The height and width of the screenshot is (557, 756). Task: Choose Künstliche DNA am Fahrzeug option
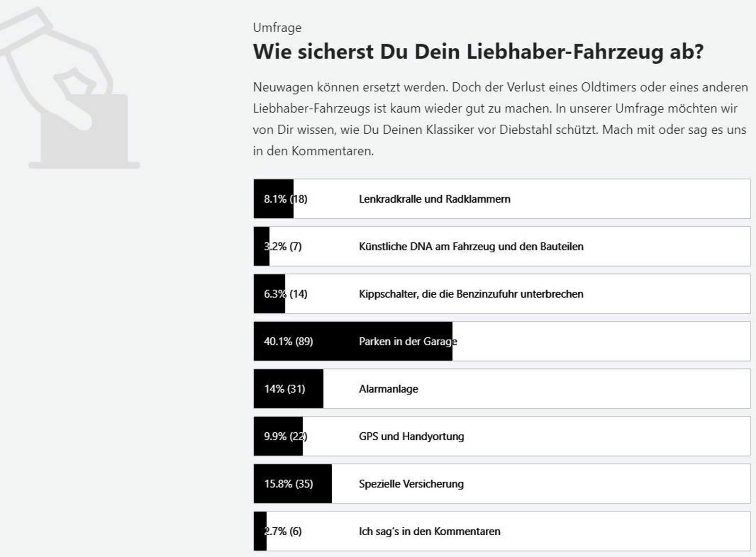tap(471, 247)
